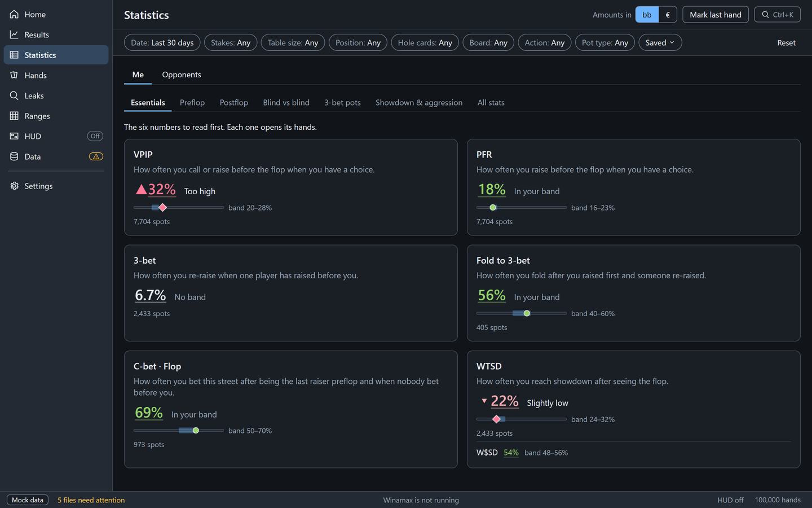
Task: Open the 5 files need attention link
Action: pyautogui.click(x=91, y=500)
